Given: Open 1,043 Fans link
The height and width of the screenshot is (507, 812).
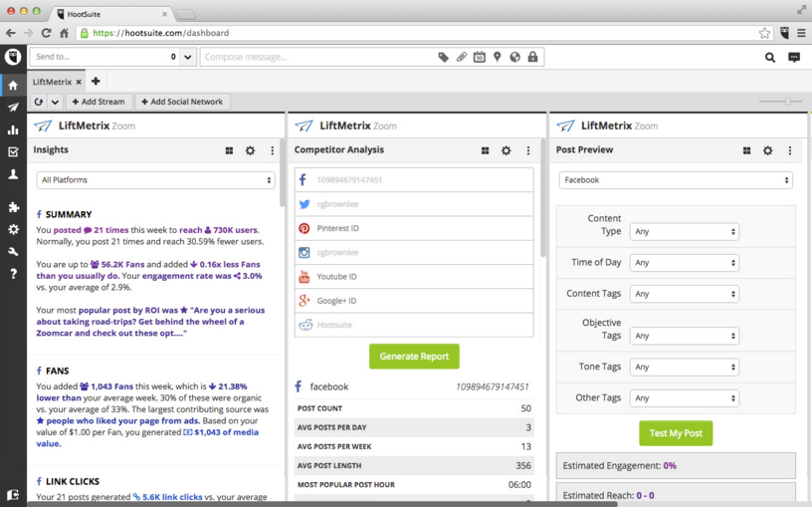Looking at the screenshot, I should click(x=106, y=386).
